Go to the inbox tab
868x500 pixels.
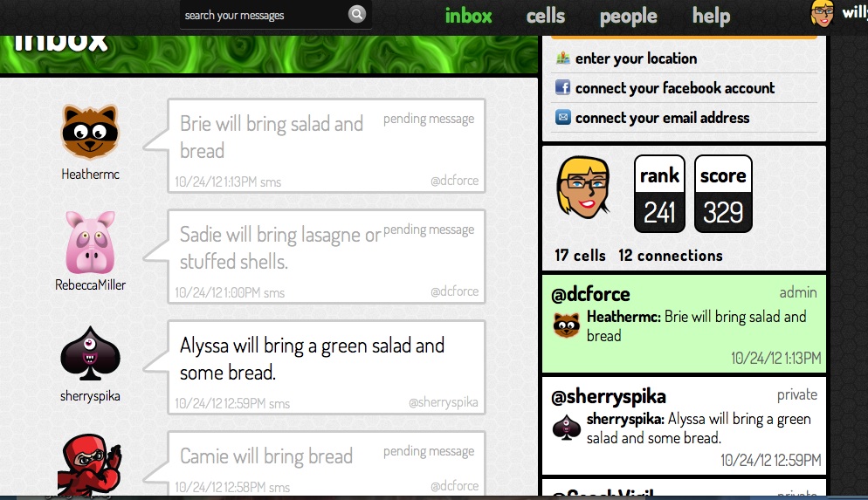click(468, 16)
